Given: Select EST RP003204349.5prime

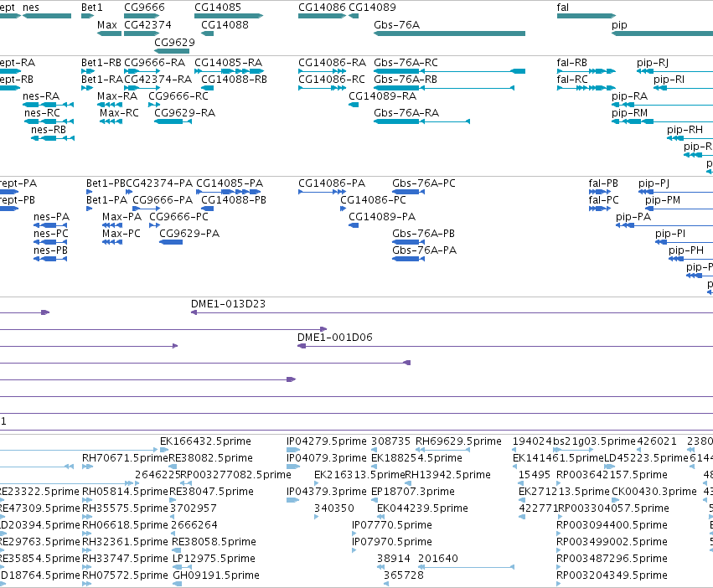Looking at the screenshot, I should click(x=612, y=575).
